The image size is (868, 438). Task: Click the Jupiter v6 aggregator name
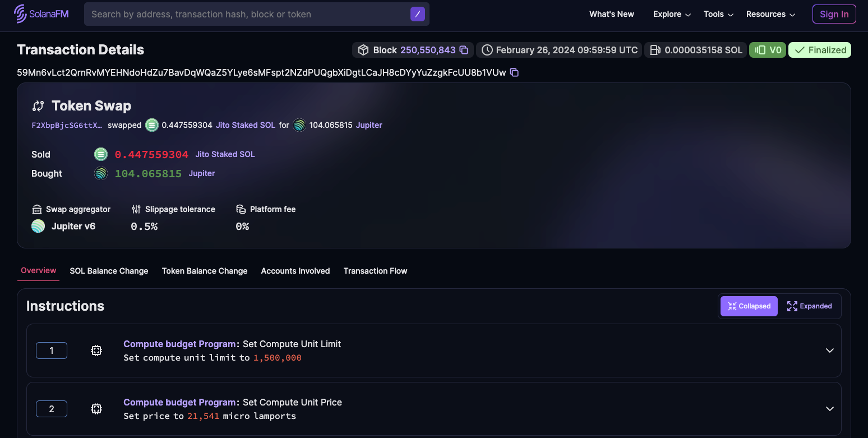click(73, 227)
